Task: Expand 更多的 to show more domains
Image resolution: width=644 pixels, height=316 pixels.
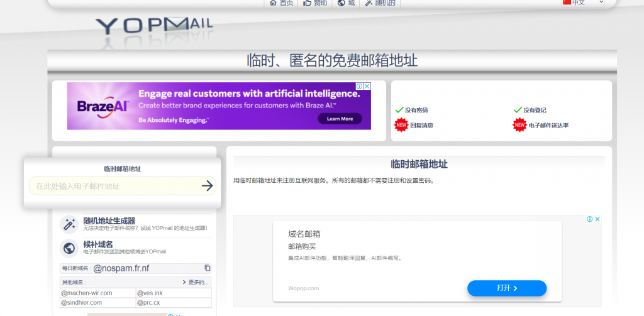Action: [195, 282]
